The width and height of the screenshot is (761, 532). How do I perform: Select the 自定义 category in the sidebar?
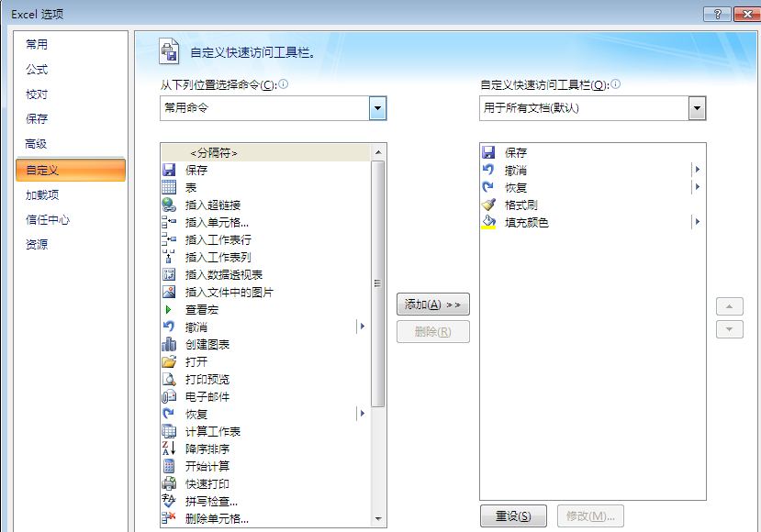(x=71, y=171)
